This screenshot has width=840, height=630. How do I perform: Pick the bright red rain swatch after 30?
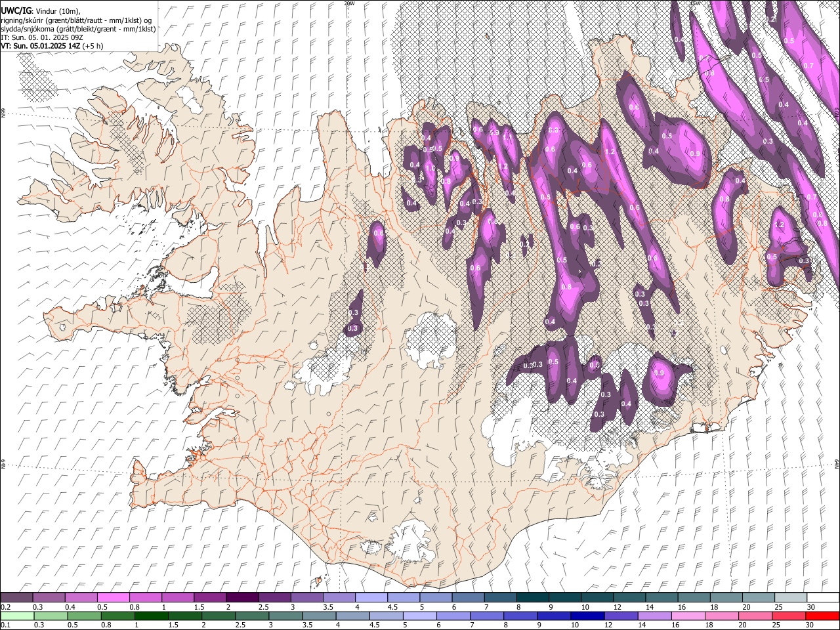pyautogui.click(x=822, y=616)
